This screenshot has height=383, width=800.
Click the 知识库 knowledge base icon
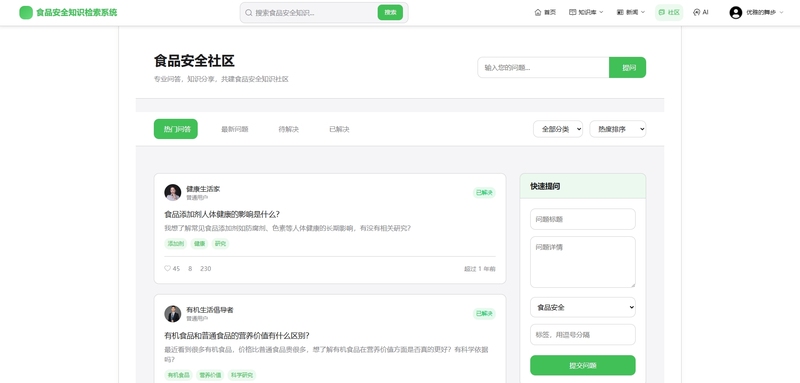572,12
